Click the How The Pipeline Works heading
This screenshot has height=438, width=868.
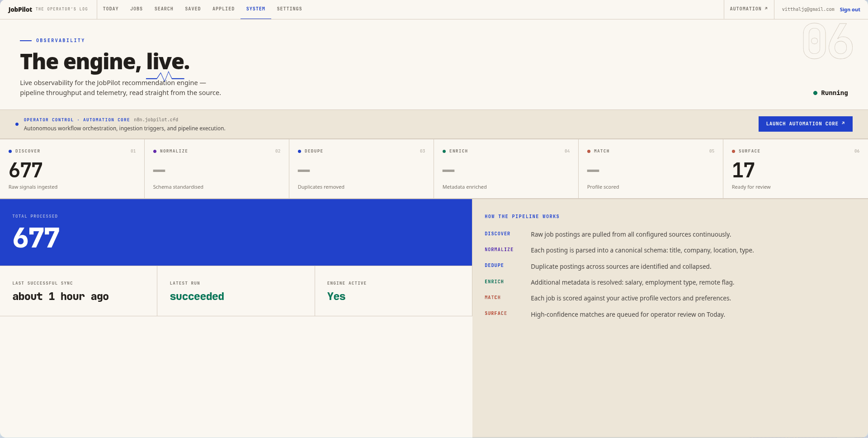point(522,217)
